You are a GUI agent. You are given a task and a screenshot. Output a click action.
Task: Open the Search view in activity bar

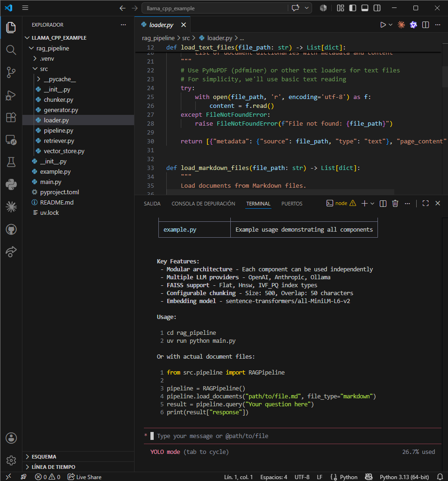tap(11, 50)
